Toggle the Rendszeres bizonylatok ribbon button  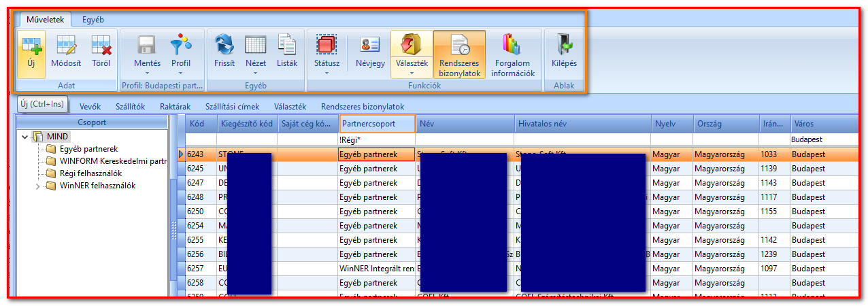(459, 54)
